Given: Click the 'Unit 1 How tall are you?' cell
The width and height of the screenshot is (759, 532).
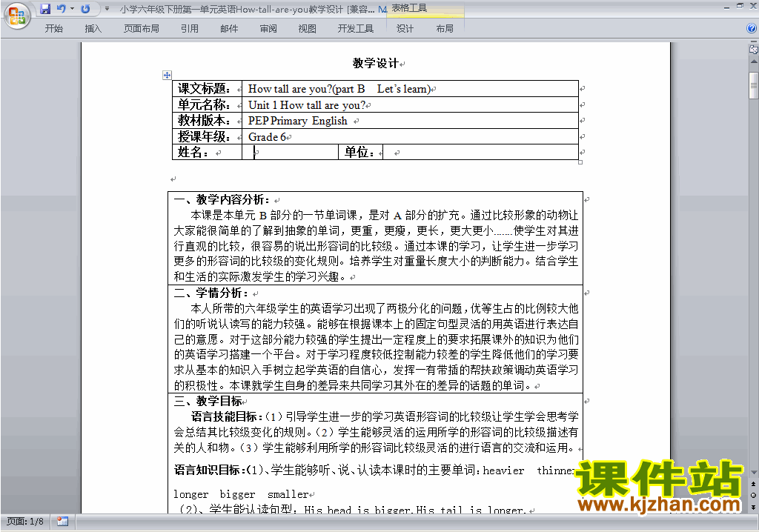Looking at the screenshot, I should click(x=411, y=105).
